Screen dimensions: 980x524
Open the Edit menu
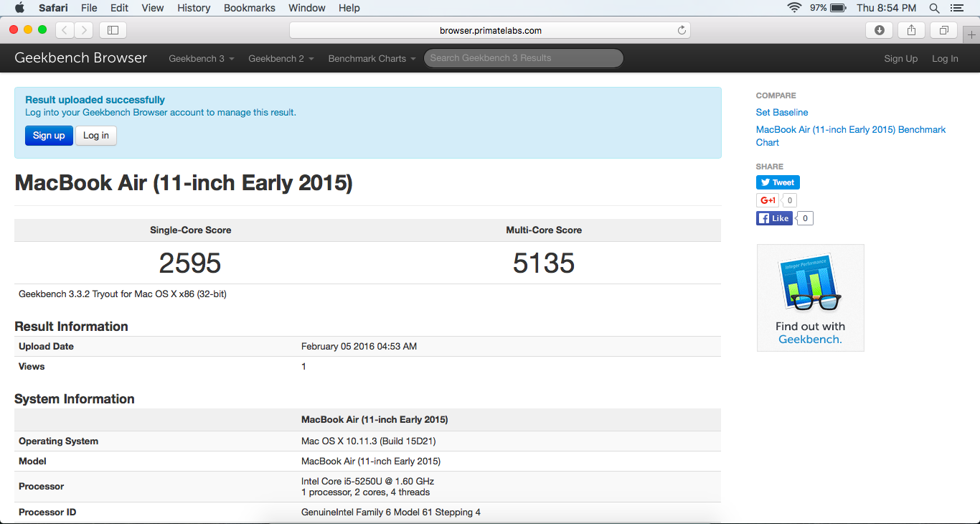[119, 8]
